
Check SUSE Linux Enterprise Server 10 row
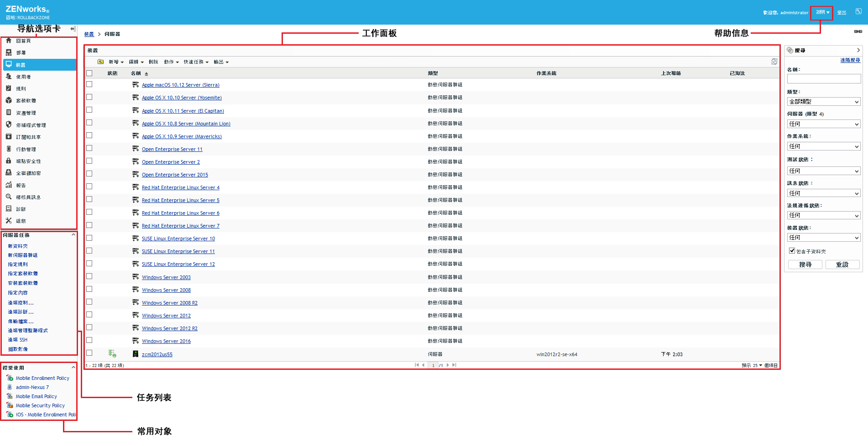[89, 238]
